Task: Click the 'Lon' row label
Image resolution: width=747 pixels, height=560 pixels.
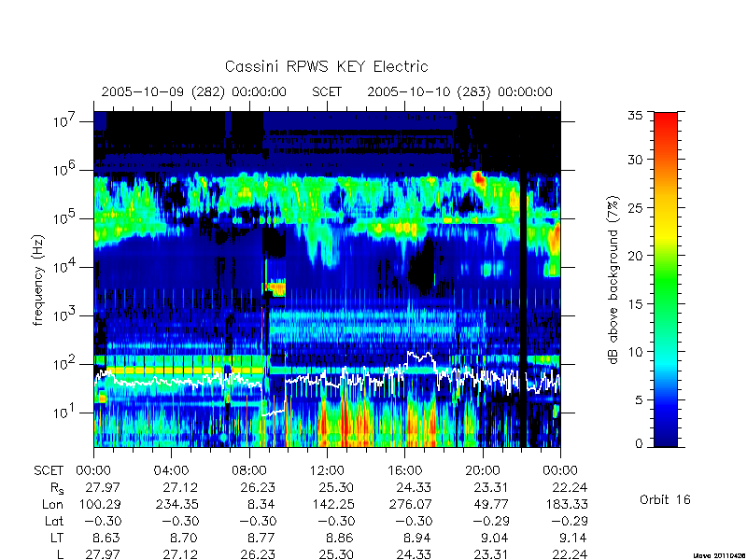Action: click(x=52, y=504)
